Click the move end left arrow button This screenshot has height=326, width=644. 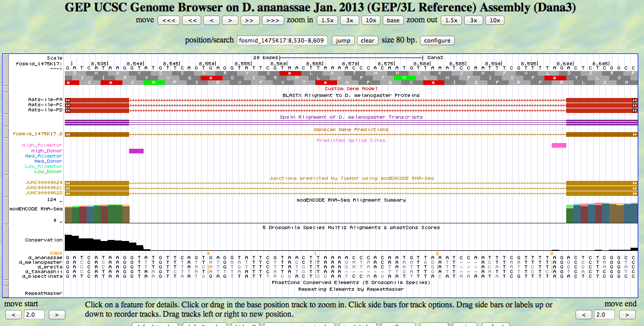click(x=584, y=315)
